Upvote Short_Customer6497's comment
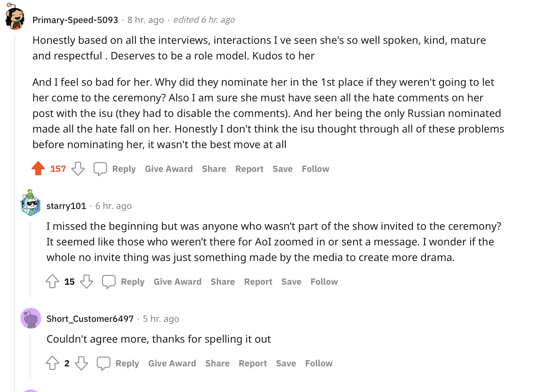Image resolution: width=540 pixels, height=392 pixels. point(52,363)
